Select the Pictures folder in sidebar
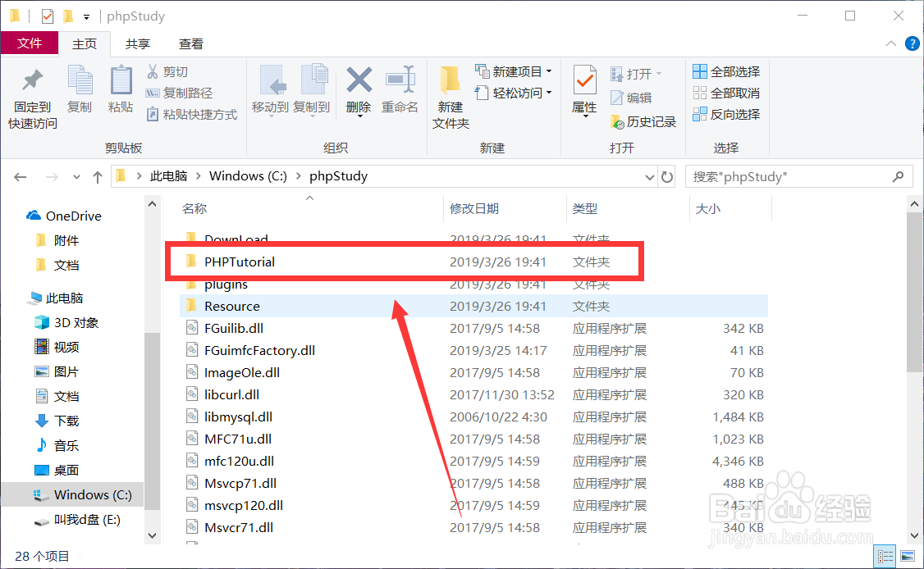Viewport: 924px width, 569px height. pyautogui.click(x=57, y=371)
